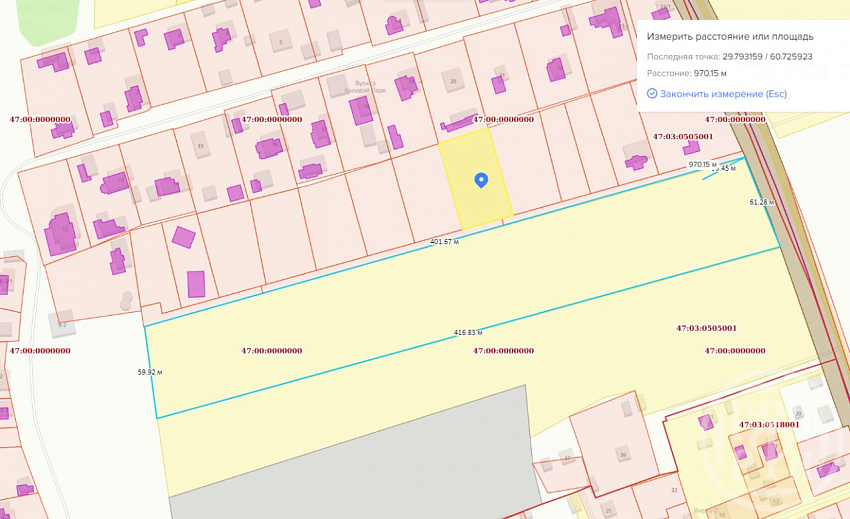Click the gray building numbered 5
This screenshot has width=850, height=519.
coord(281,41)
